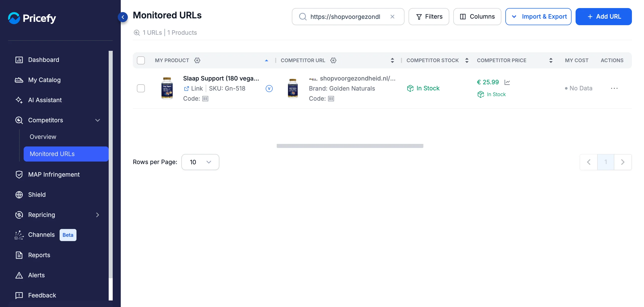Viewport: 644px width, 307px height.
Task: Click competitor barcode code icon
Action: point(331,99)
